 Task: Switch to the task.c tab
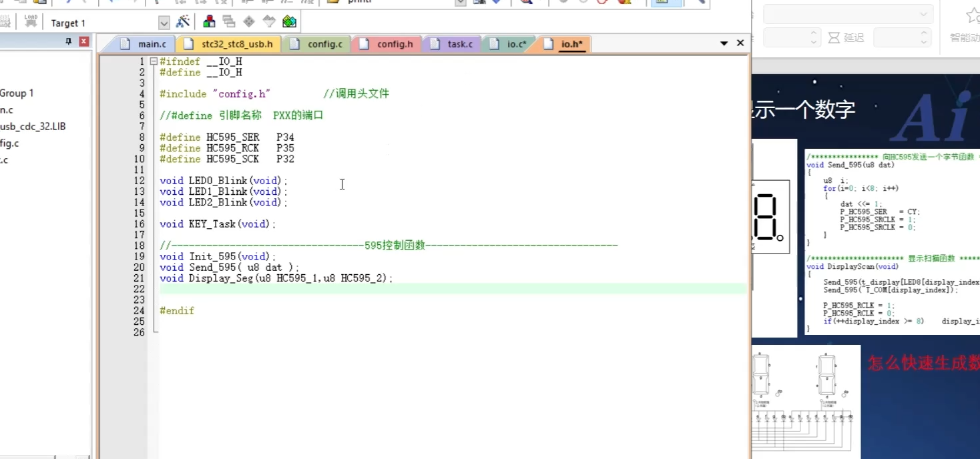[452, 44]
